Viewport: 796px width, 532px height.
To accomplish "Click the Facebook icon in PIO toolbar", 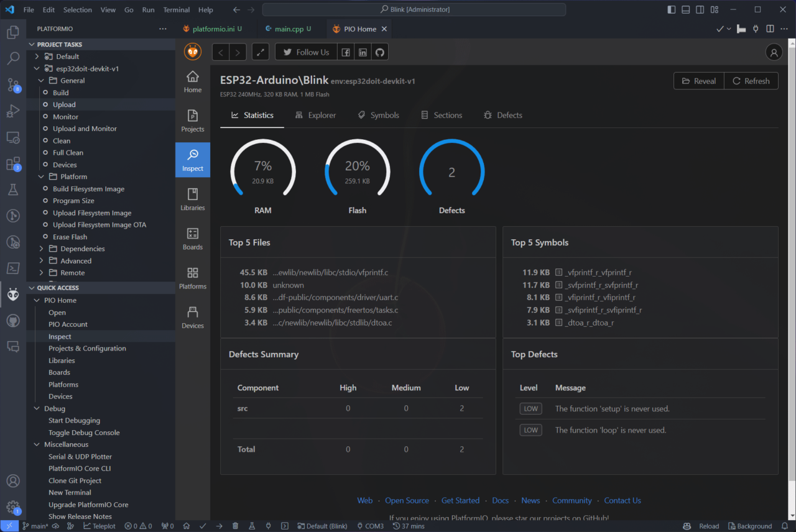I will point(346,52).
